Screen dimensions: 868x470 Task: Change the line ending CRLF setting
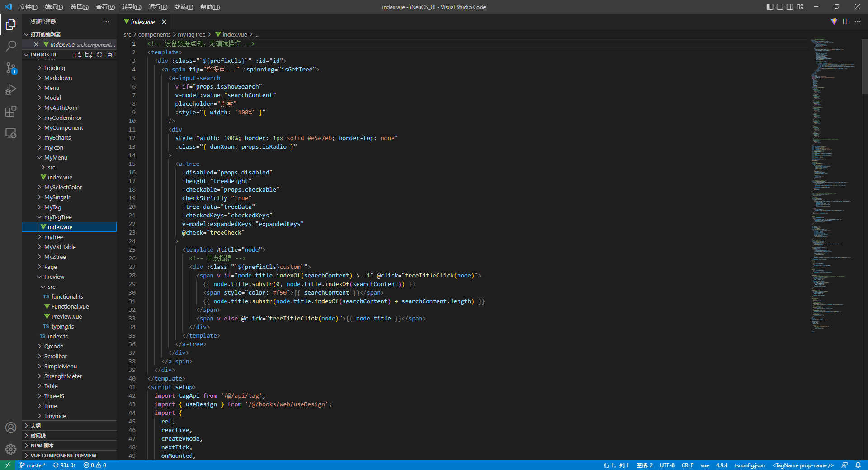pos(688,465)
